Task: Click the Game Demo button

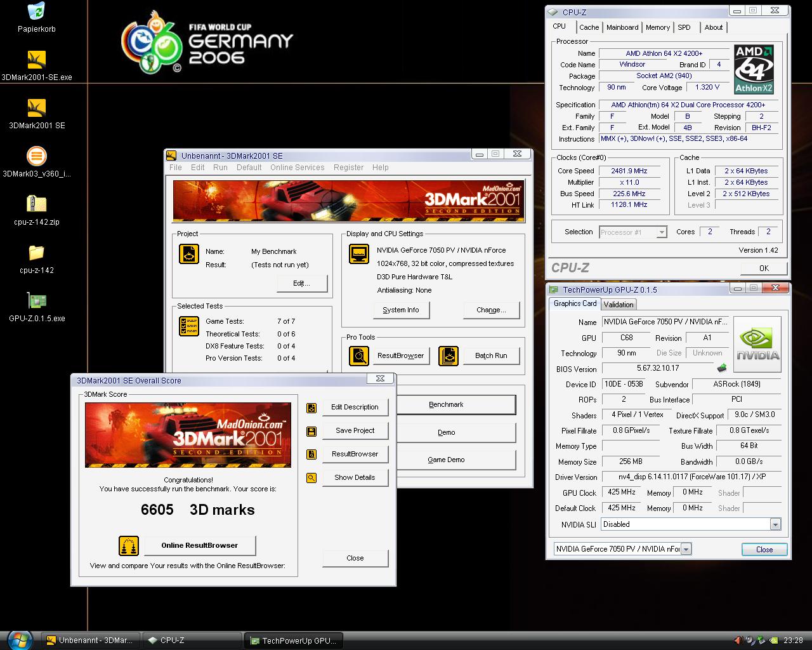Action: [455, 460]
